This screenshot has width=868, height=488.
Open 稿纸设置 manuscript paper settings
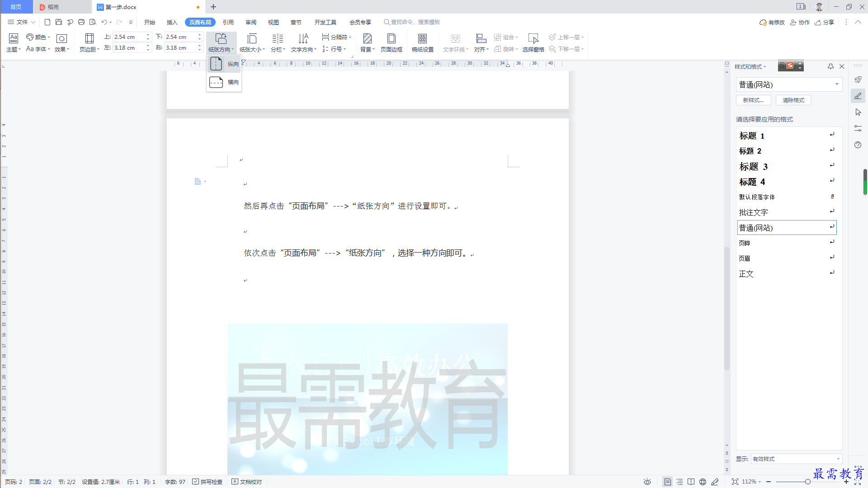click(422, 43)
